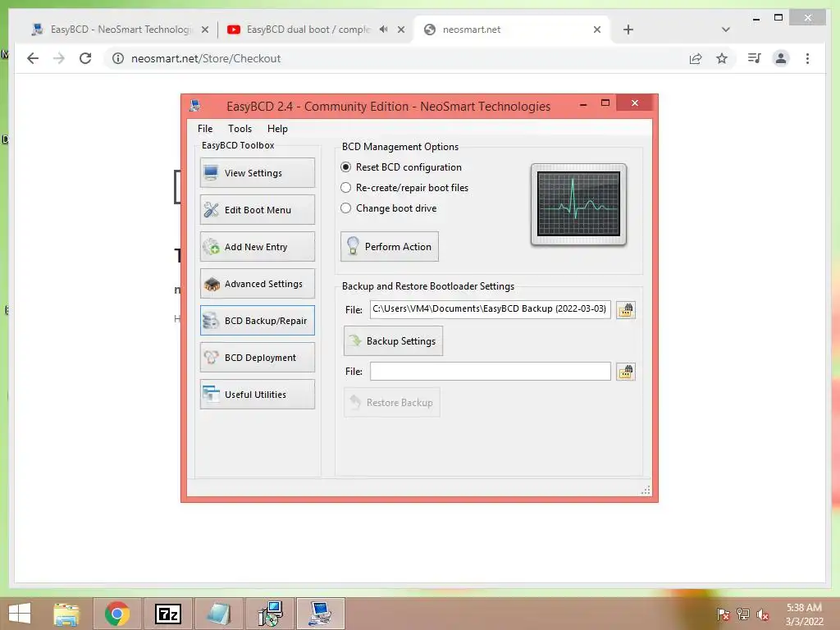
Task: Open EasyBCD Help menu
Action: [277, 129]
